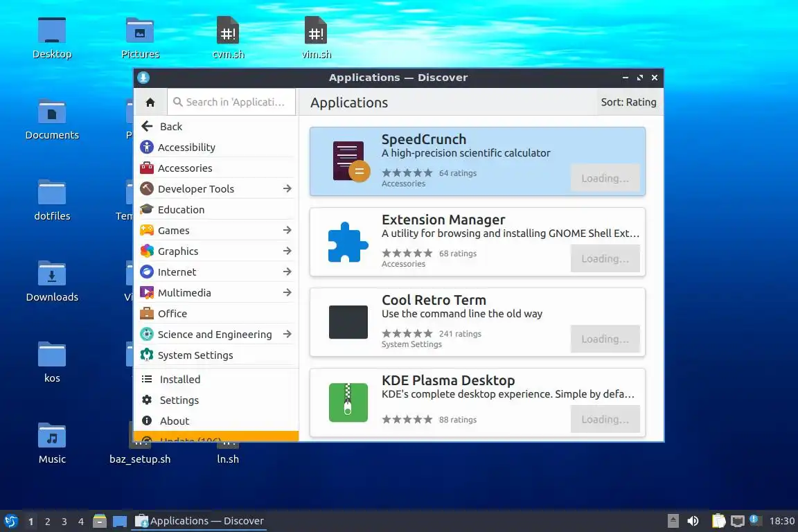Screen dimensions: 798x532
Task: Click the Office briefcase icon
Action: pyautogui.click(x=147, y=314)
